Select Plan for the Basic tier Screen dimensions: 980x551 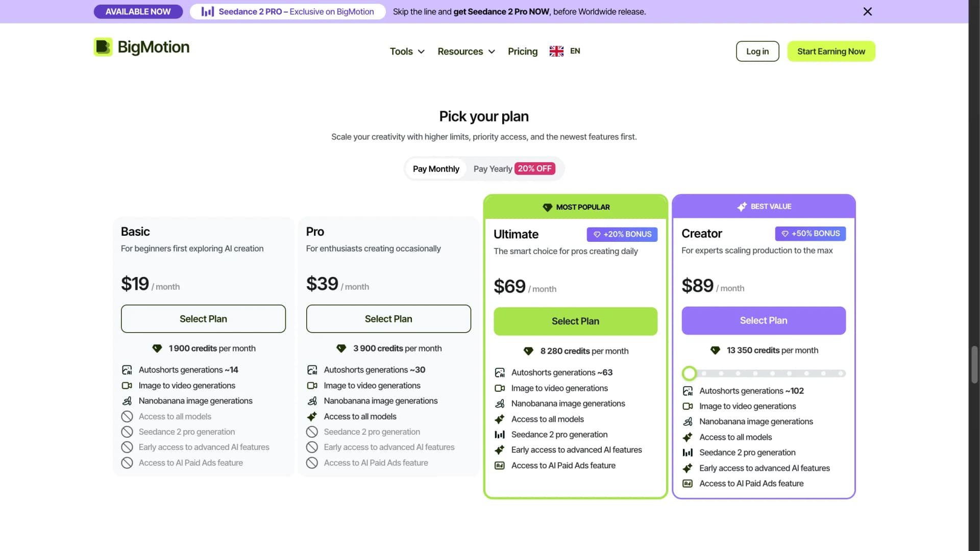click(x=203, y=318)
